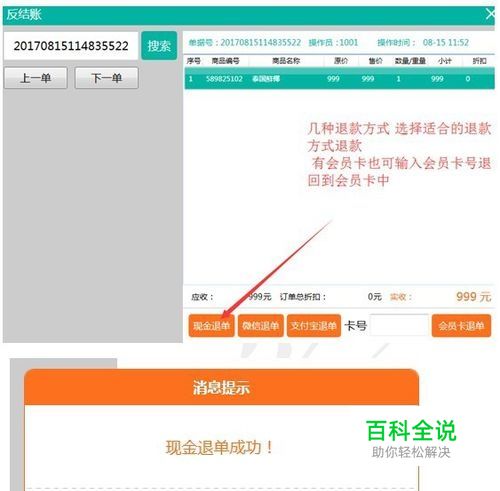This screenshot has height=491, width=500.
Task: Refund to member card with 会员卡退单
Action: tap(461, 326)
